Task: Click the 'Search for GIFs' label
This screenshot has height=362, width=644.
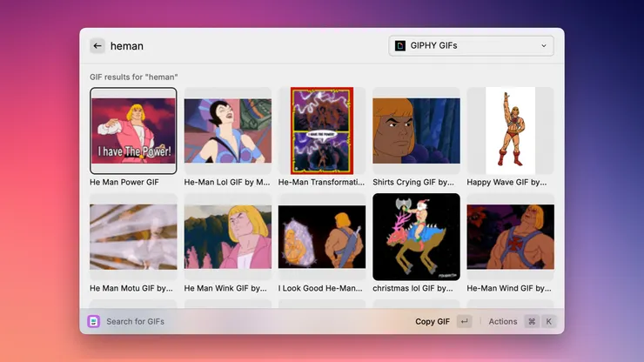Action: point(135,321)
